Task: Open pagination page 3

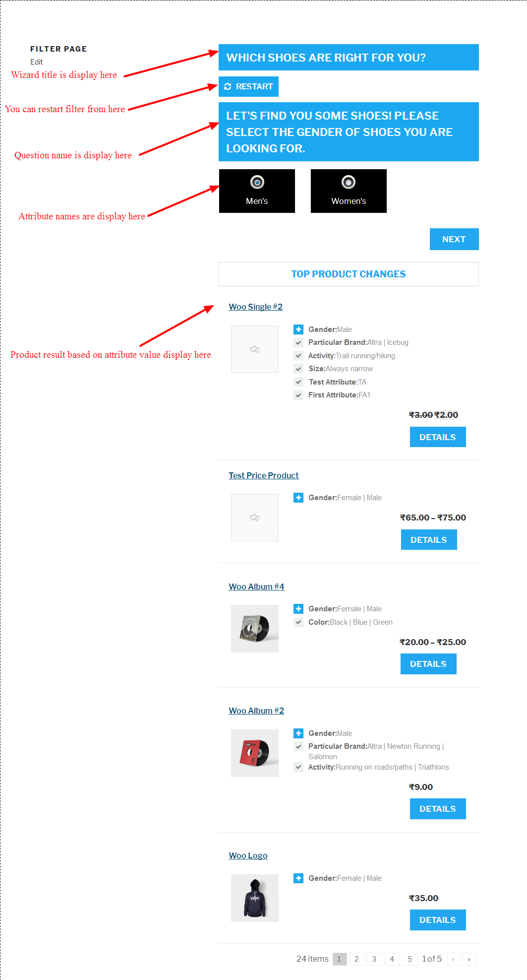Action: point(374,959)
